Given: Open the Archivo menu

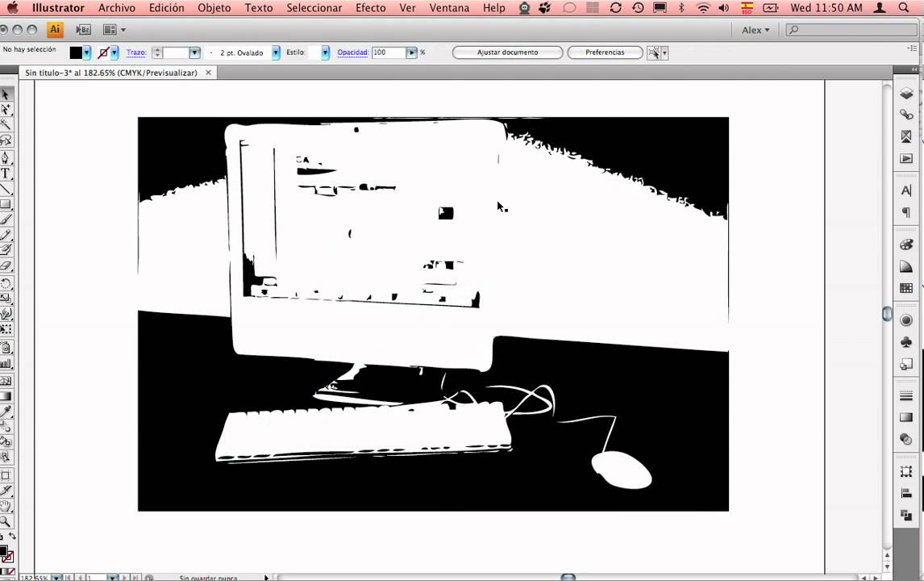Looking at the screenshot, I should click(117, 8).
